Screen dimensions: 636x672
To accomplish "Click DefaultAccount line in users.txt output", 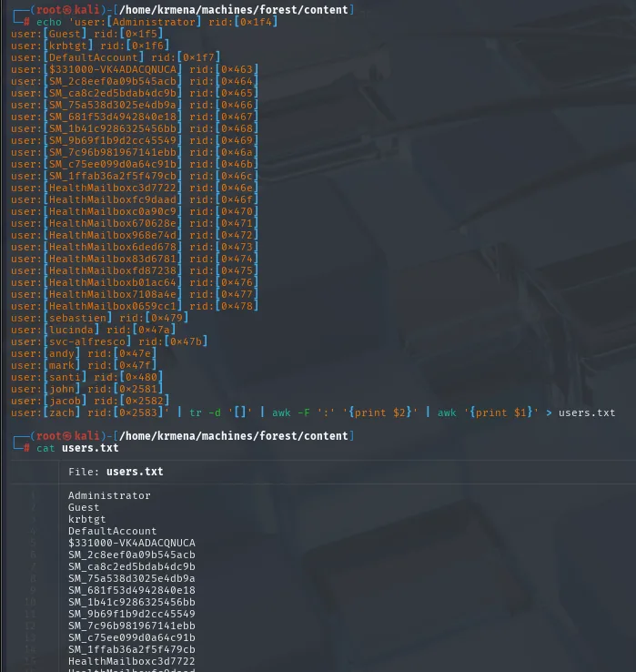I will pyautogui.click(x=113, y=531).
